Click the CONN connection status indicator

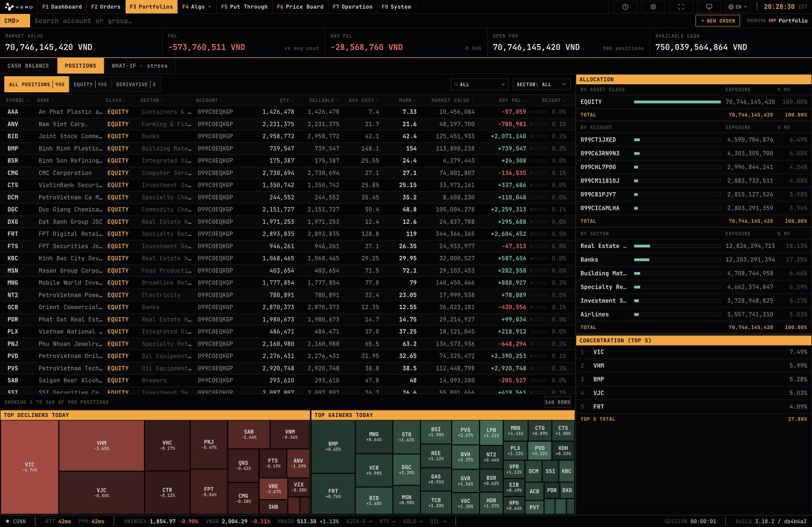point(16,522)
